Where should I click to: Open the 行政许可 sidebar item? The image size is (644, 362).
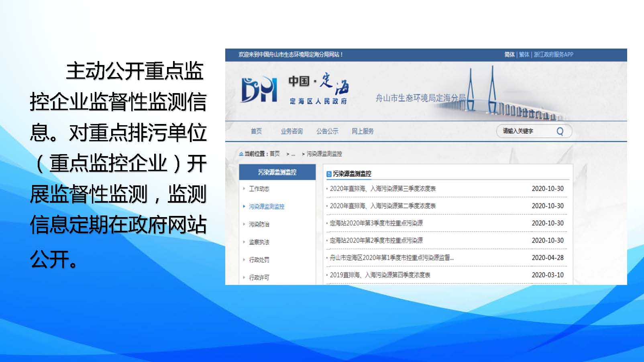(259, 277)
